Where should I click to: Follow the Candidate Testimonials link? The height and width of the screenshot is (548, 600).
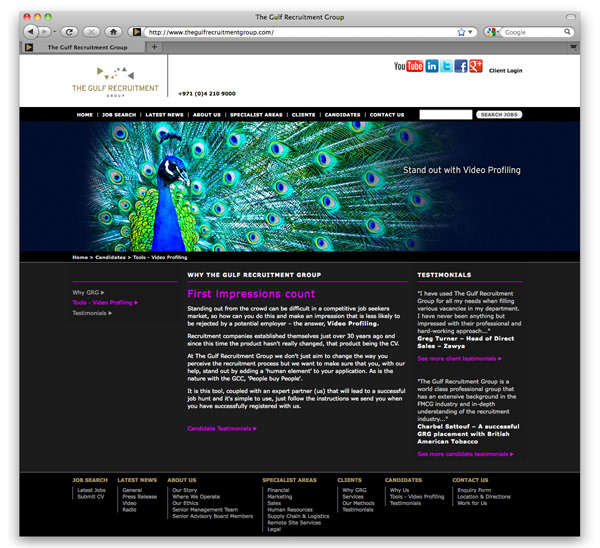tap(222, 428)
